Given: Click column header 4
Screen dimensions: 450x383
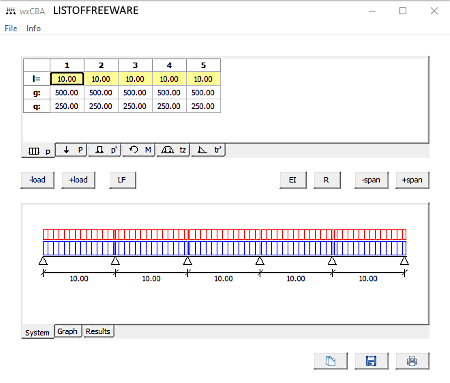Looking at the screenshot, I should click(169, 65).
